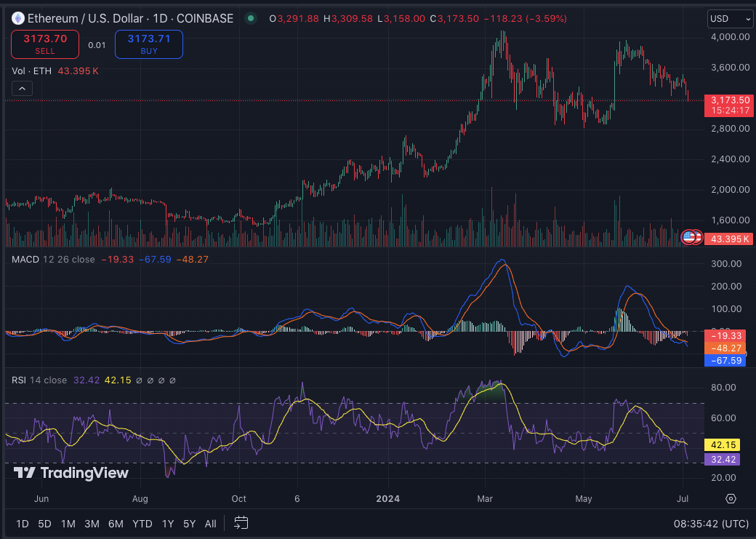Click the 1,600.00 price axis label
The image size is (756, 539).
point(730,220)
